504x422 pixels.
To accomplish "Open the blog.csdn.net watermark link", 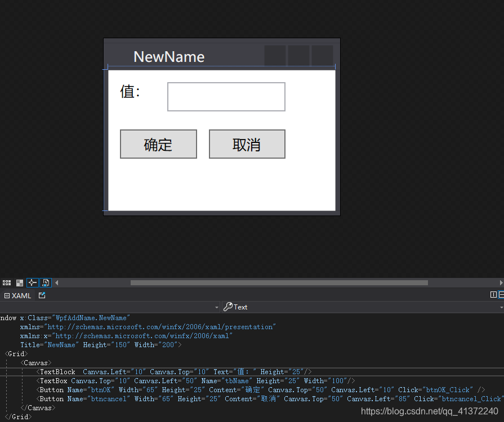I will coord(430,411).
